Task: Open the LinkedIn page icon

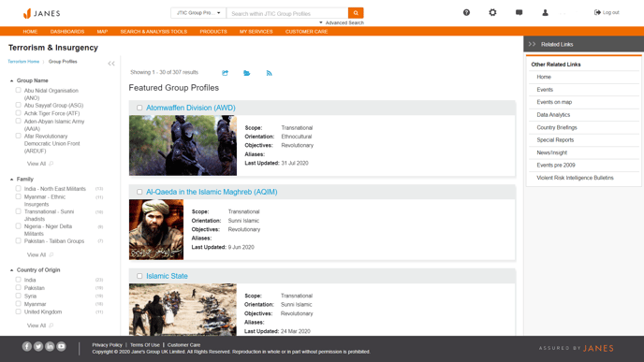Action: [x=50, y=346]
